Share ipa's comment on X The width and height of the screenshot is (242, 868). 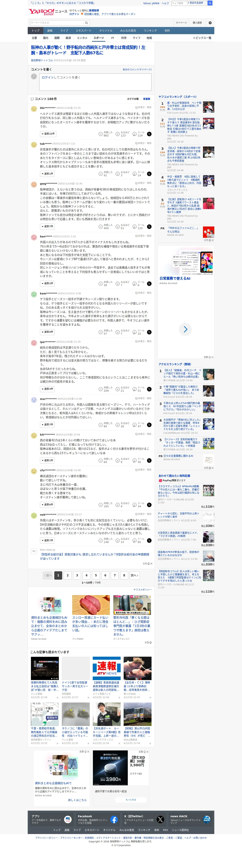point(149,389)
